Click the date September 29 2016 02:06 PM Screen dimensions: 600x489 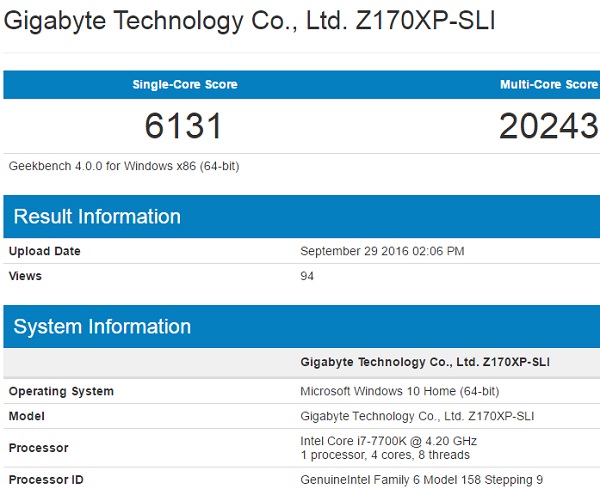tap(382, 251)
